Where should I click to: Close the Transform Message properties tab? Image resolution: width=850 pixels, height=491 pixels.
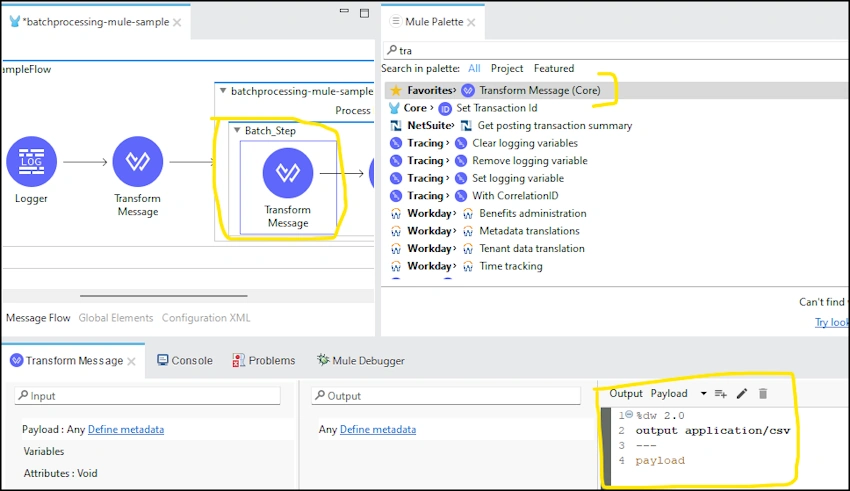point(131,361)
